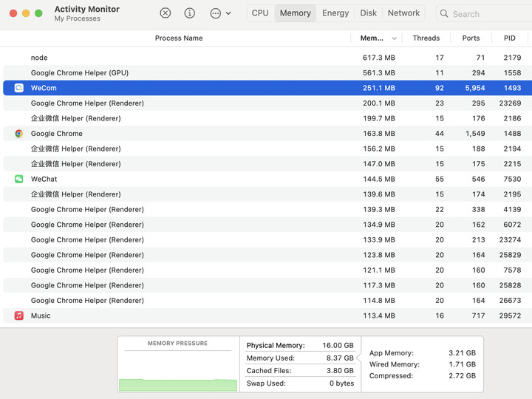Viewport: 532px width, 399px height.
Task: Select the WeChat process row
Action: tap(267, 179)
